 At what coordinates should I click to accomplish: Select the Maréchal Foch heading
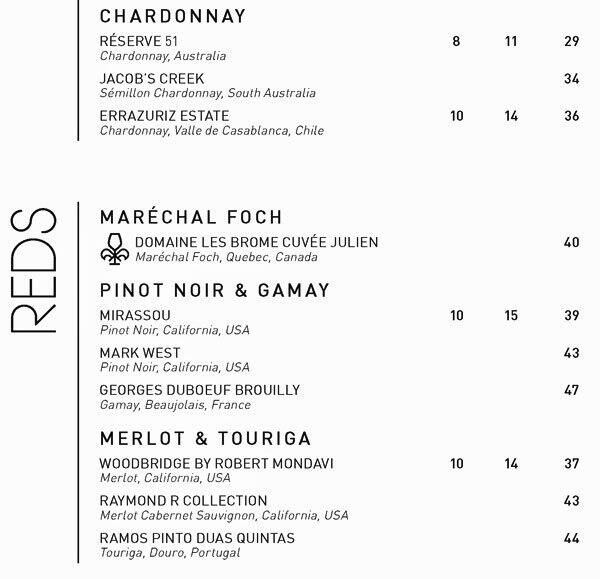tap(191, 217)
